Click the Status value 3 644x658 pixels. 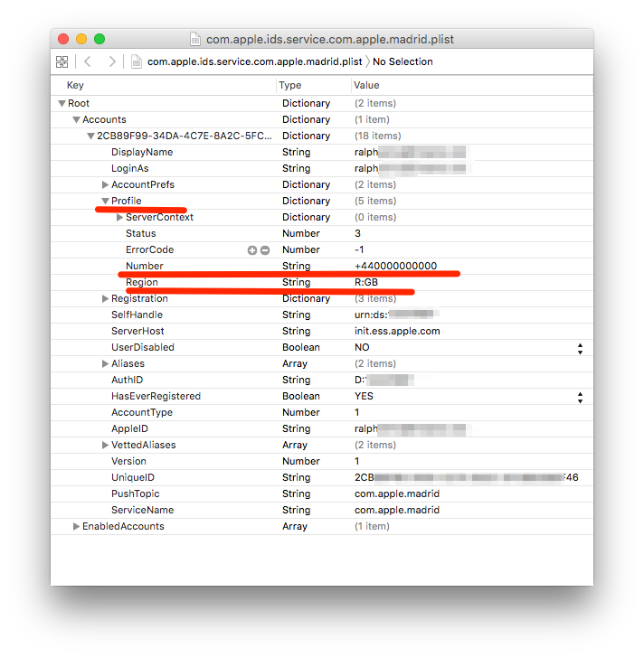(357, 233)
